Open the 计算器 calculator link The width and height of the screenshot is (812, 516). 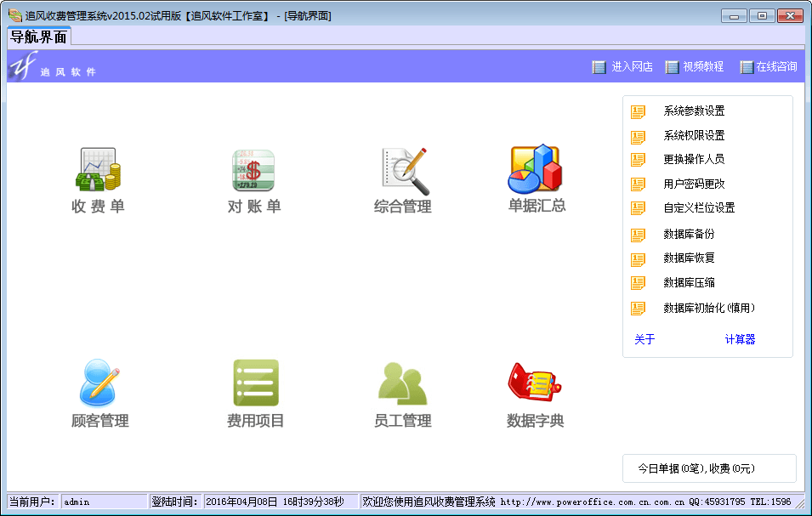[740, 340]
